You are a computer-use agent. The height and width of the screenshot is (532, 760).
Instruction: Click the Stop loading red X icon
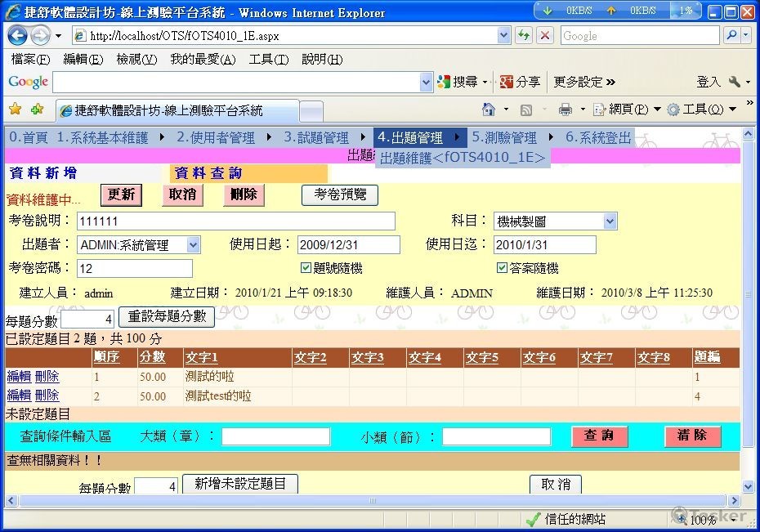point(545,36)
